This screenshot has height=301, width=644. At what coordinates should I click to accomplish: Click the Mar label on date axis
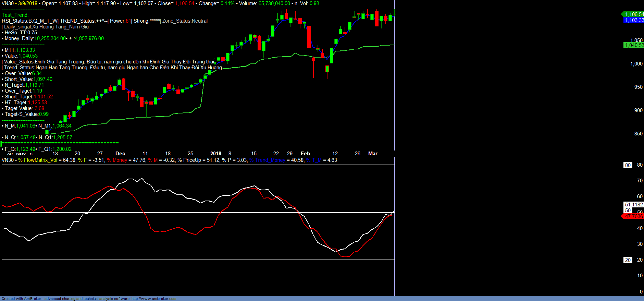tap(373, 154)
